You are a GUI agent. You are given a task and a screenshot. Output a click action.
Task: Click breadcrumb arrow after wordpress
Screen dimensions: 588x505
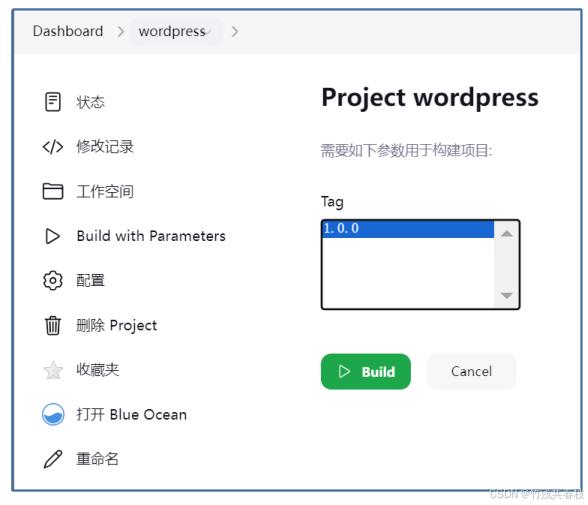[x=235, y=31]
